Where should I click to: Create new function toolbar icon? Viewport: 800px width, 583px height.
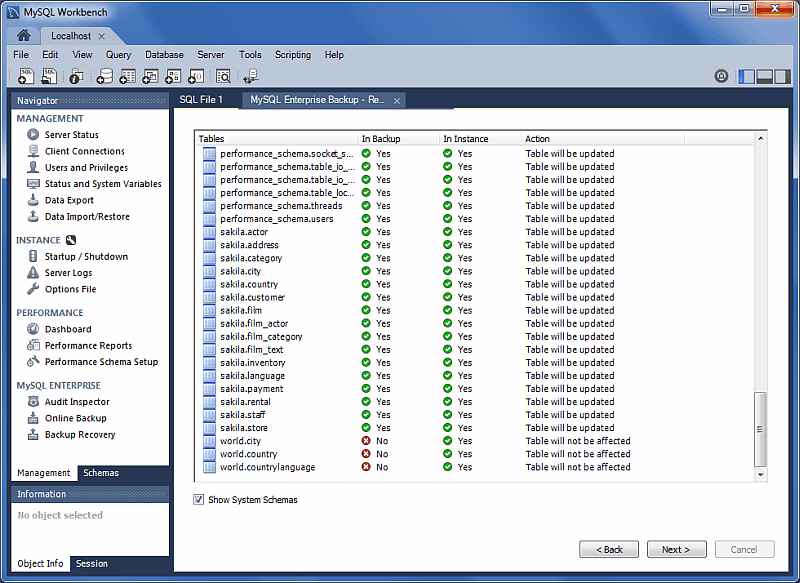coord(196,76)
